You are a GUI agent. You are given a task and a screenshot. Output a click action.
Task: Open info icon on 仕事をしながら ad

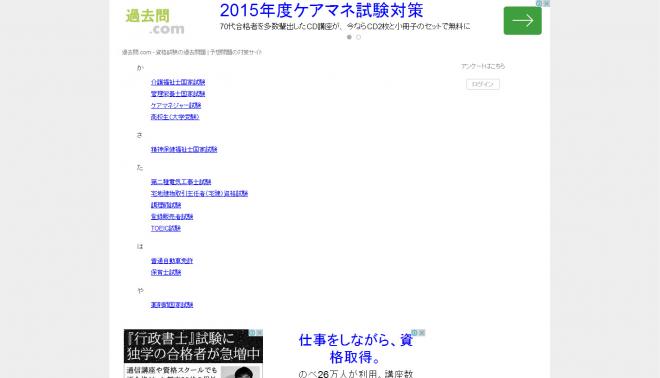click(415, 333)
